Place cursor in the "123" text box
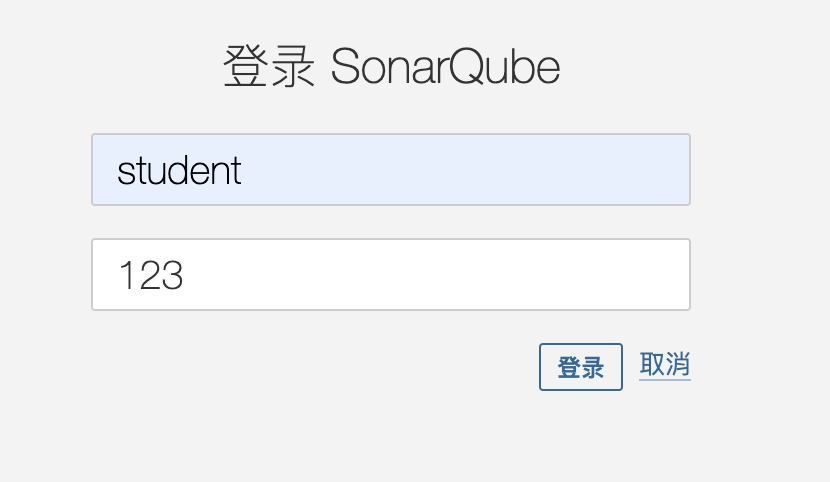This screenshot has height=482, width=830. [390, 275]
